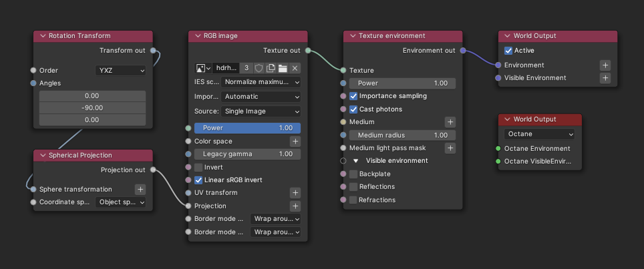Screen dimensions: 644x269
Task: Click the plus icon beside Color space
Action: (295, 142)
